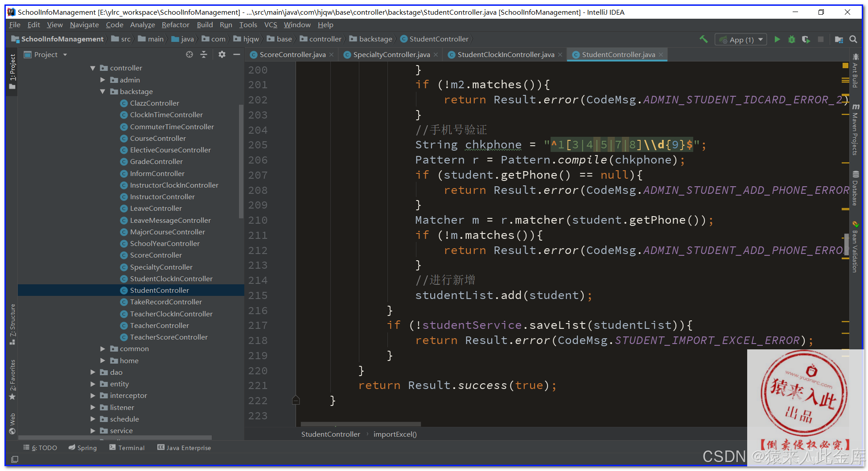Expand the common folder
The image size is (868, 471).
(103, 348)
